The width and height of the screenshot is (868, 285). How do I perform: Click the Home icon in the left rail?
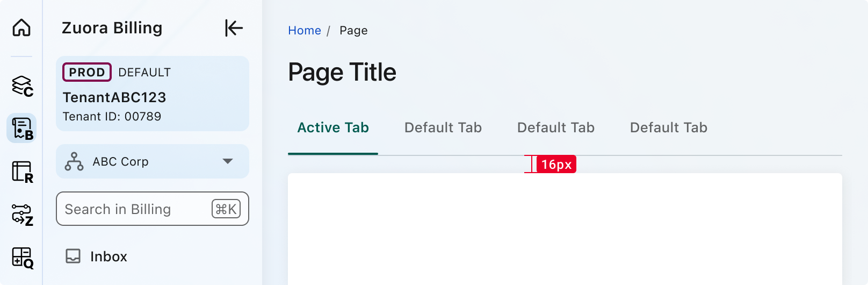21,27
